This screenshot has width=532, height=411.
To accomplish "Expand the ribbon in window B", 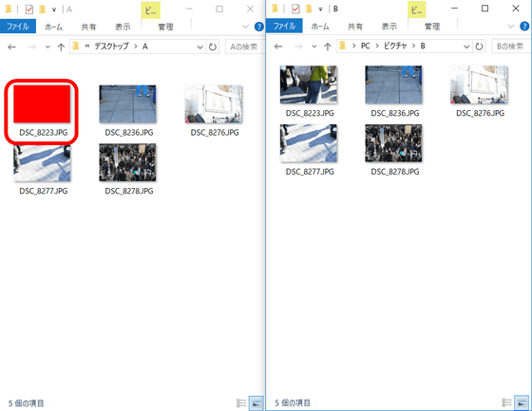I will pyautogui.click(x=511, y=27).
